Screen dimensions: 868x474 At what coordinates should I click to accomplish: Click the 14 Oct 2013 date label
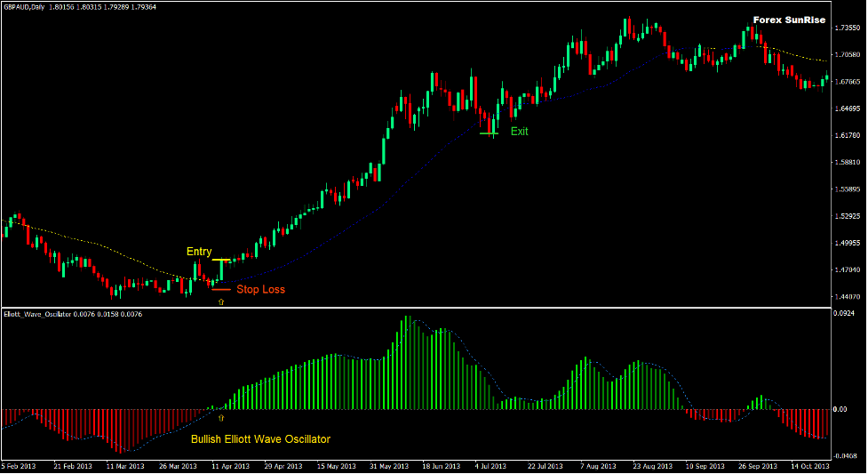[x=810, y=467]
